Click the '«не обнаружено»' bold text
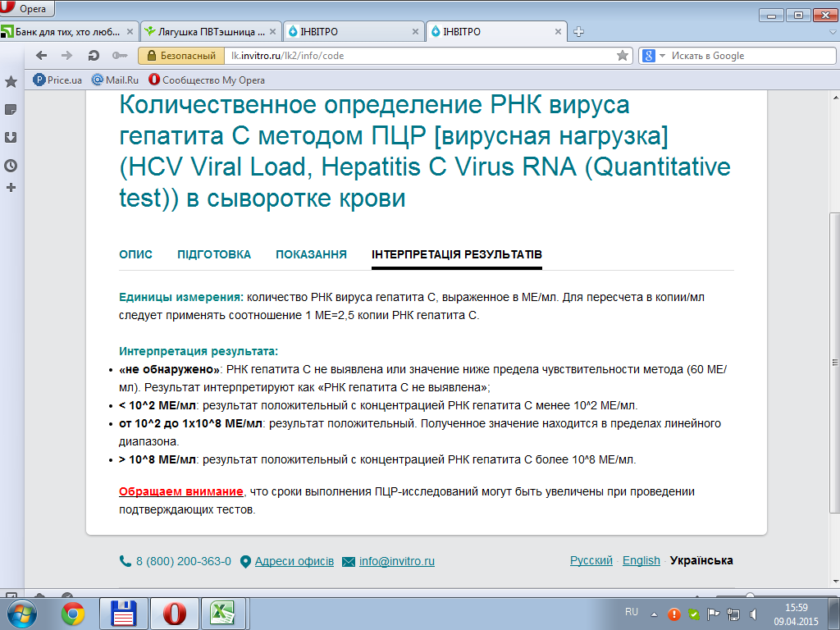The width and height of the screenshot is (840, 630). point(169,370)
